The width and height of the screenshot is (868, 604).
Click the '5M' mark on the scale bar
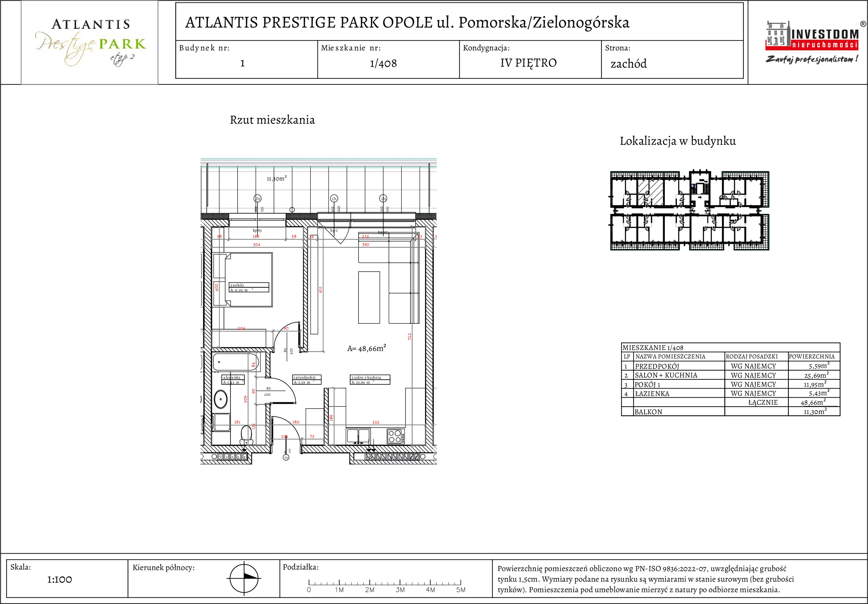pos(461,590)
